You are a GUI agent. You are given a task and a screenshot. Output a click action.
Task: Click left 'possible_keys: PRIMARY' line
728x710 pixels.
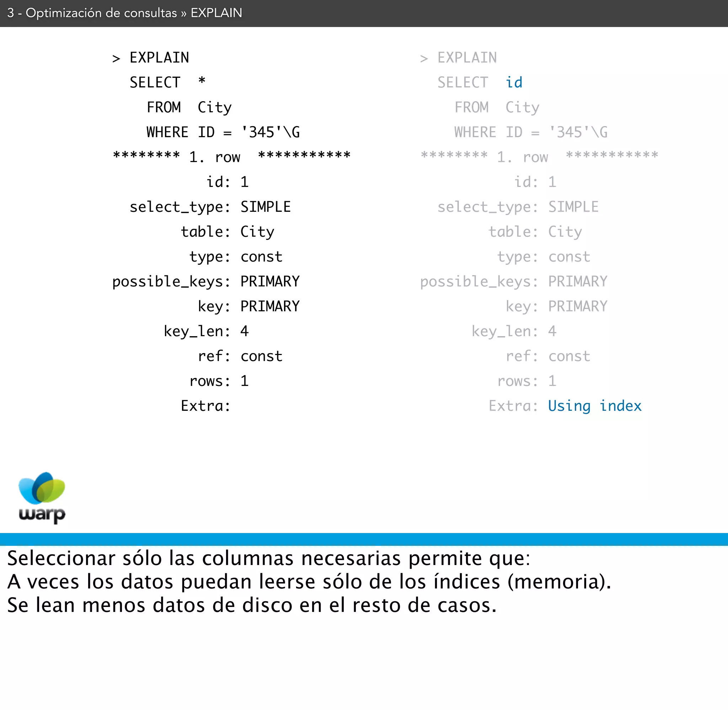click(206, 281)
